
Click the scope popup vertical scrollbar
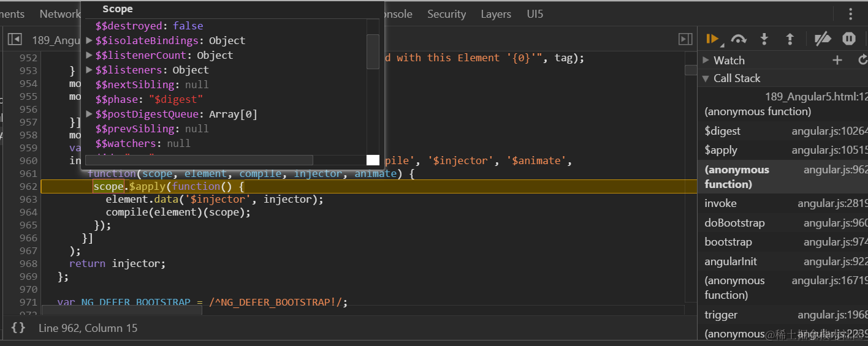373,52
